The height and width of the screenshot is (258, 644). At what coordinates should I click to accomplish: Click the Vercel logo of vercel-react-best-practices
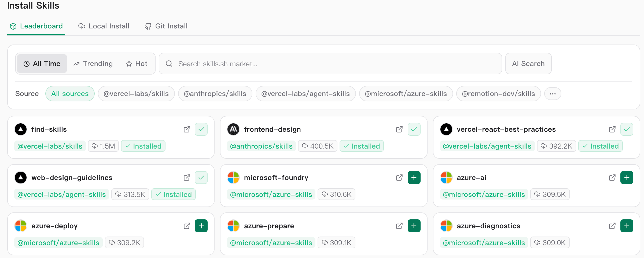point(446,129)
